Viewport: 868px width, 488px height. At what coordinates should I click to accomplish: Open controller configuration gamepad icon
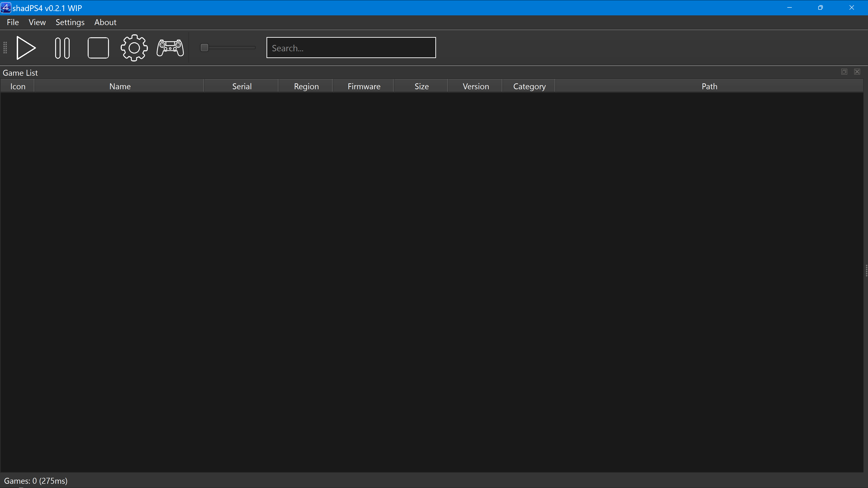(x=170, y=48)
